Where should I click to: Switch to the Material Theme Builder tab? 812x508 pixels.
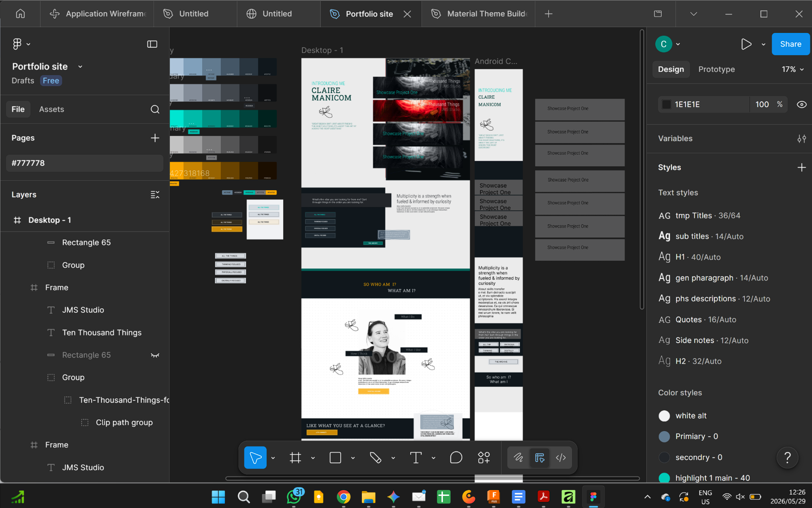click(478, 14)
